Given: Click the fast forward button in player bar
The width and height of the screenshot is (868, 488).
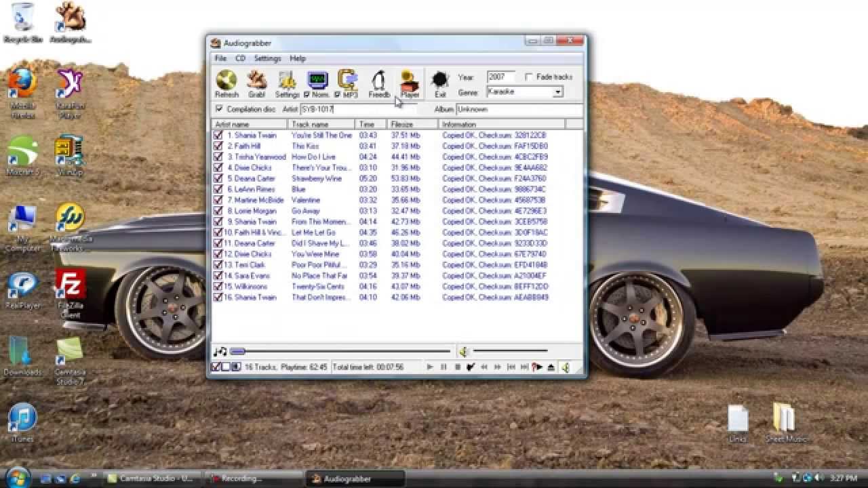Looking at the screenshot, I should pos(498,367).
